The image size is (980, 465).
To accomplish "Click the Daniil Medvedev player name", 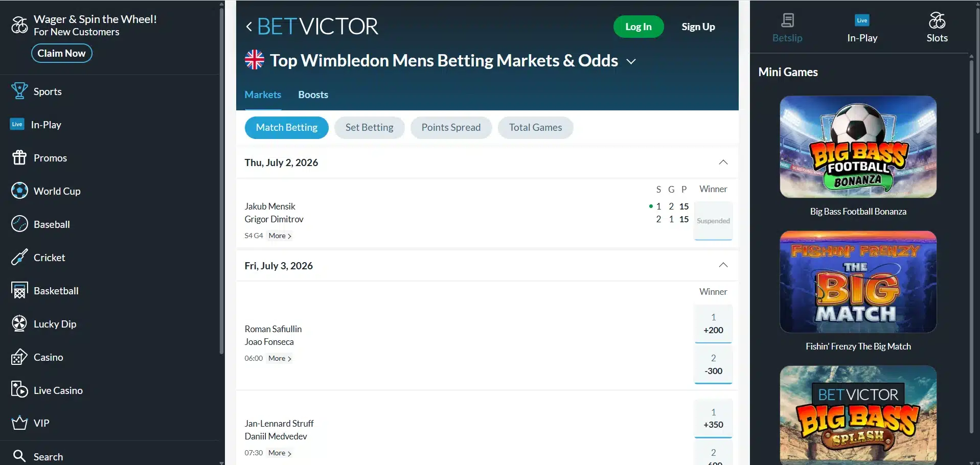I will [276, 436].
